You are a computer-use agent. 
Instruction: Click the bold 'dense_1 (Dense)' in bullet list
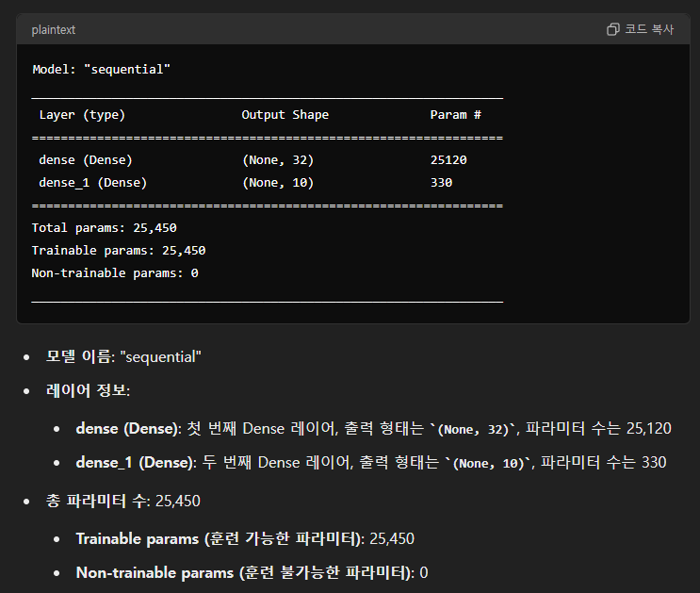coord(135,463)
